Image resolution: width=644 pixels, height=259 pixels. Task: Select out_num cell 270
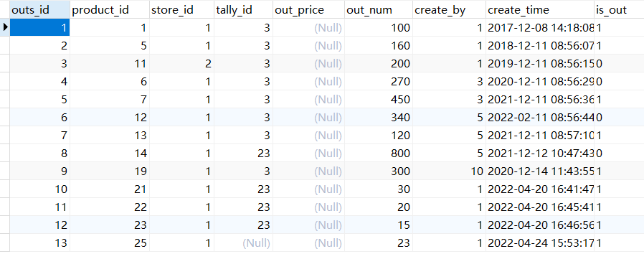[378, 81]
